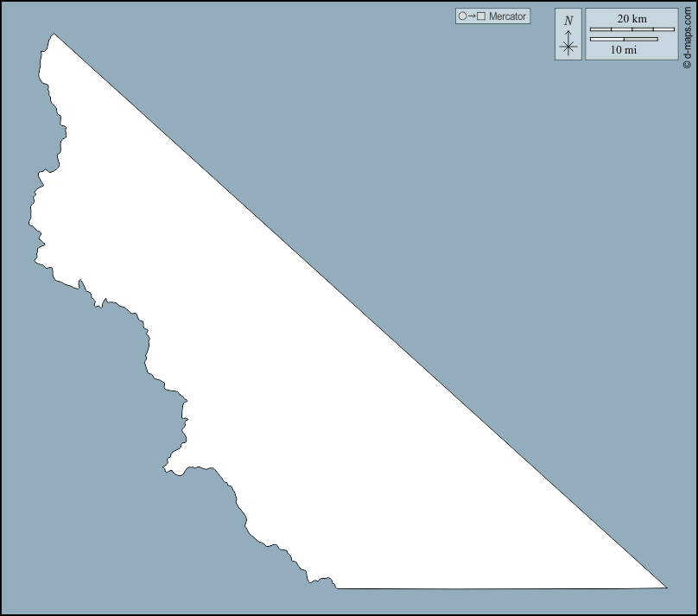Click the northernmost tip of the white territory
The image size is (698, 616).
coord(54,35)
